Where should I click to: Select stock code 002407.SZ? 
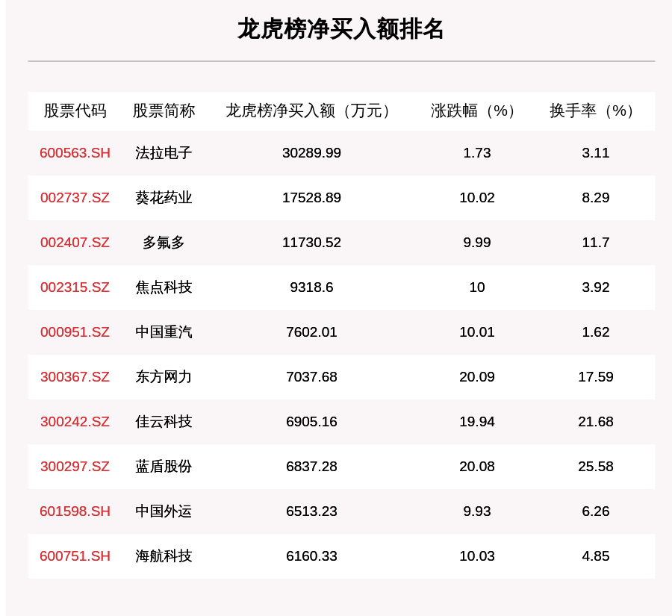[x=75, y=242]
